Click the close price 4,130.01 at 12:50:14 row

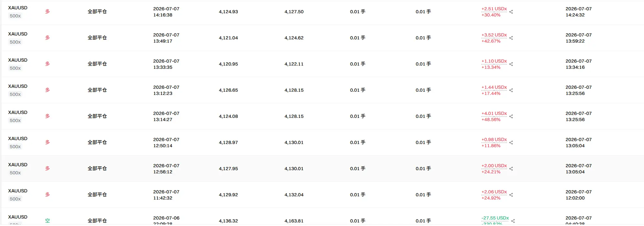click(x=294, y=143)
